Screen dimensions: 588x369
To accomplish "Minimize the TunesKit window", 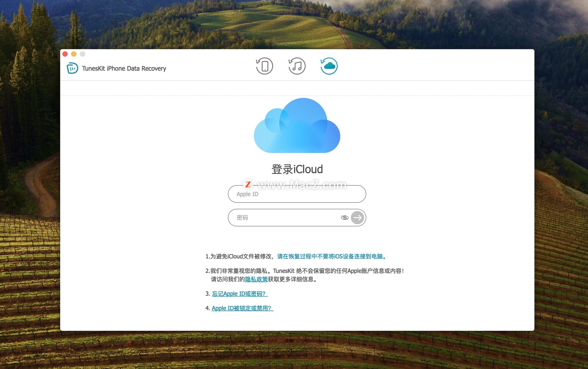I will [x=74, y=54].
